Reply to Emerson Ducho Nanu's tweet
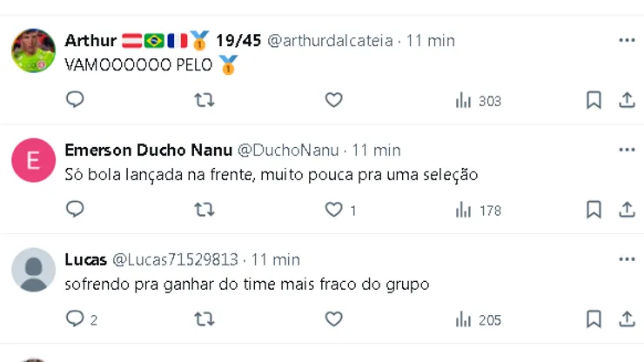This screenshot has height=362, width=644. (76, 210)
